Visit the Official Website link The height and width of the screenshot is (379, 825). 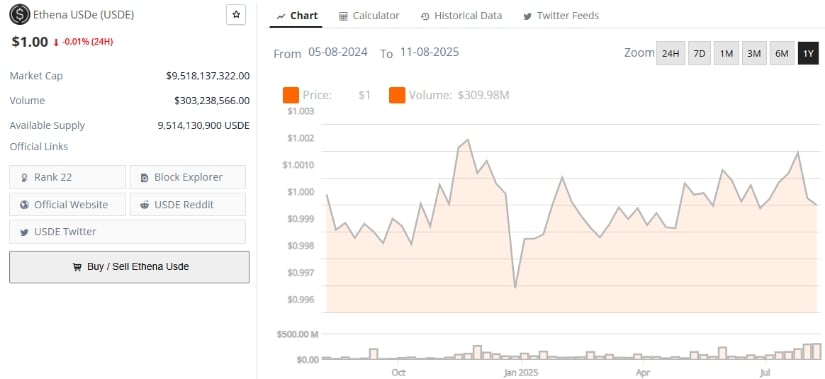click(67, 204)
